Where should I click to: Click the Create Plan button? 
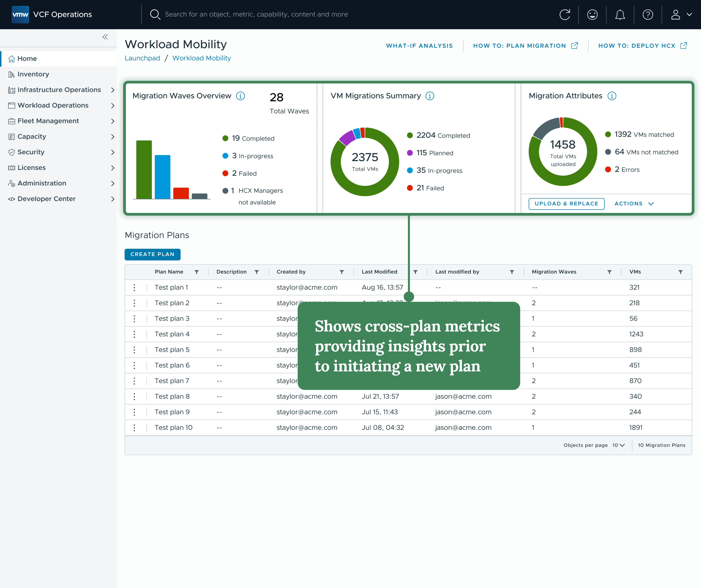coord(152,254)
